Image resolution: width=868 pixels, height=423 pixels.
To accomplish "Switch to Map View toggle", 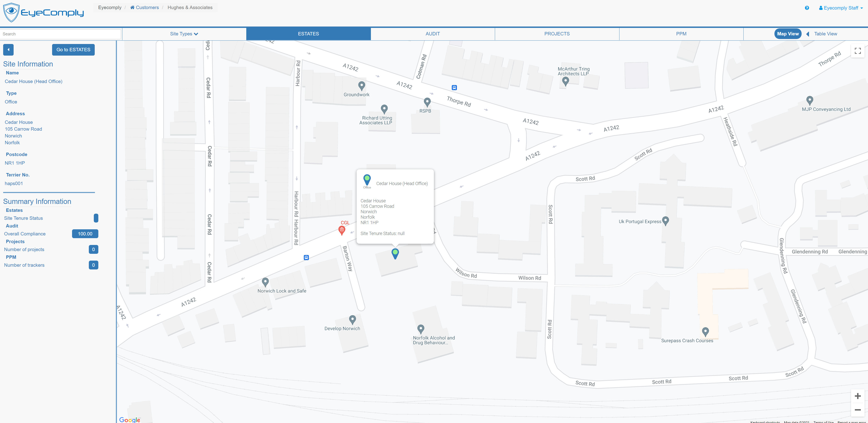I will (x=788, y=34).
